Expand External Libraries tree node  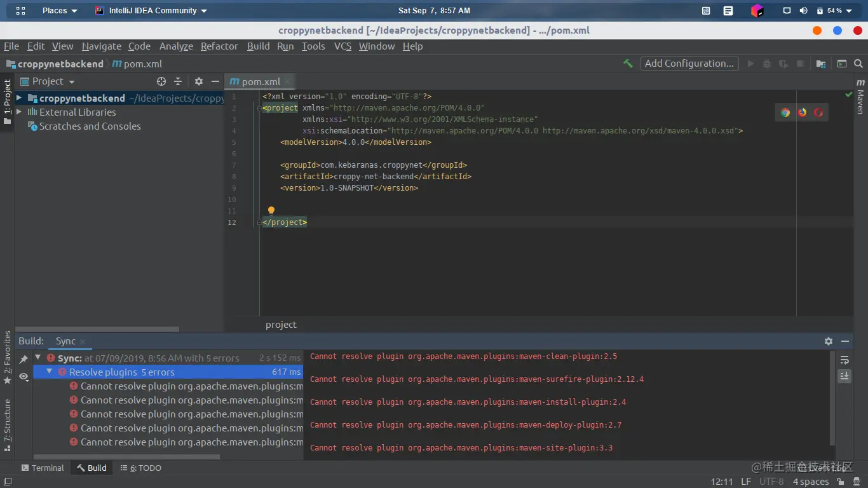click(19, 112)
